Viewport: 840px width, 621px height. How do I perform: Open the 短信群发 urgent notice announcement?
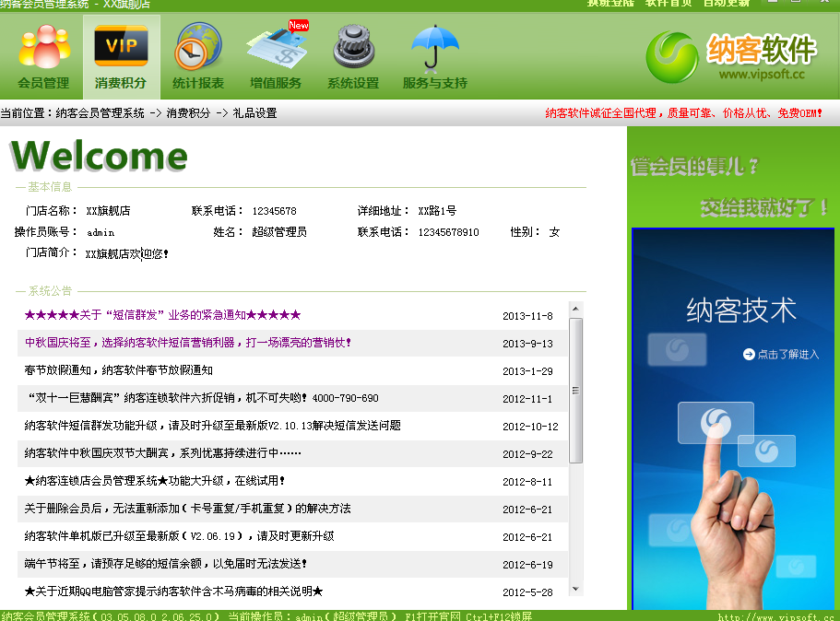coord(163,315)
